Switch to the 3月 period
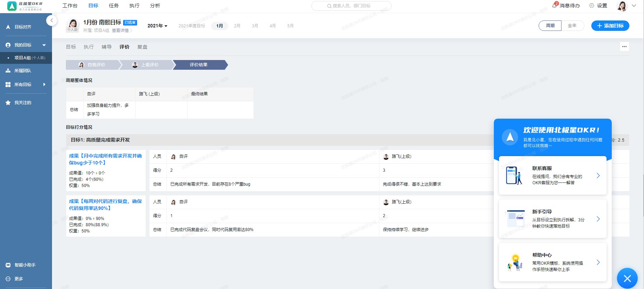Viewport: 644px width, 289px height. tap(255, 26)
